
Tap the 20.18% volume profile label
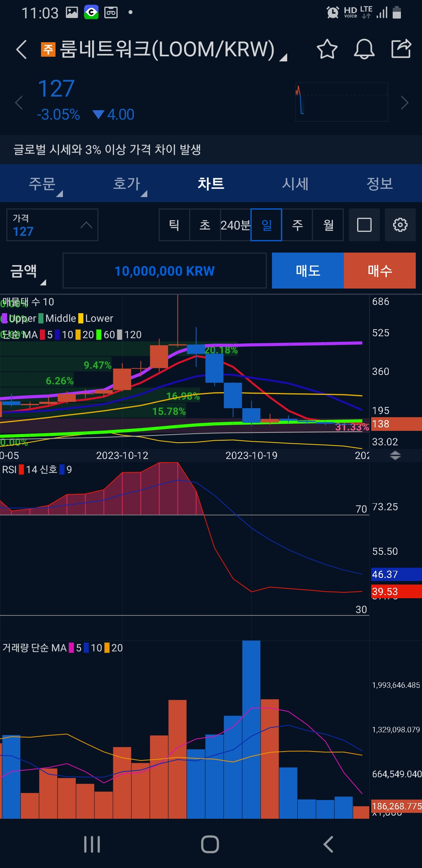tap(221, 350)
